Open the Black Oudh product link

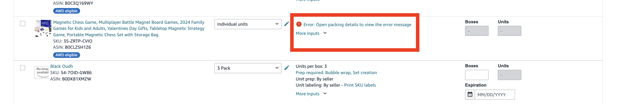[x=62, y=66]
